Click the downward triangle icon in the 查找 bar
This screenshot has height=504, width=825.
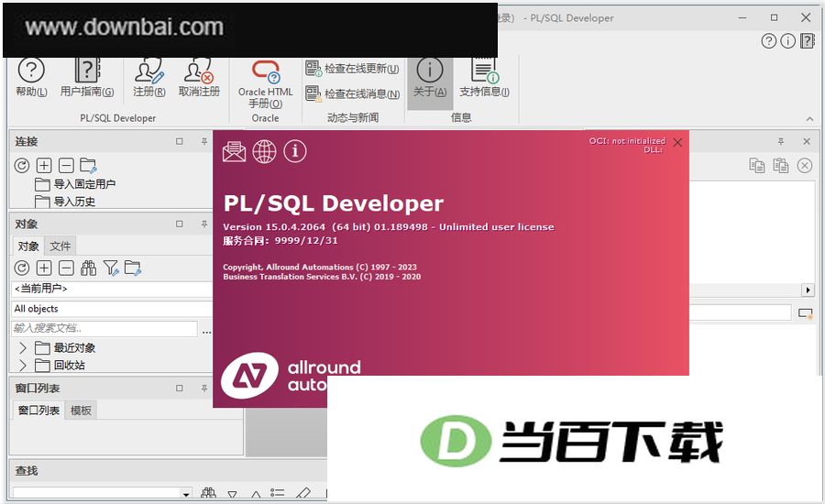click(x=232, y=495)
